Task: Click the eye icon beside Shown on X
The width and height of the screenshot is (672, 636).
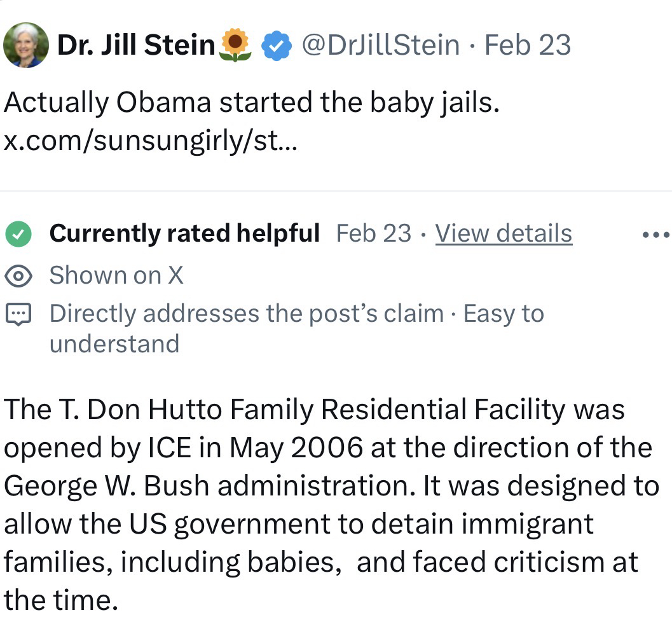Action: (18, 275)
